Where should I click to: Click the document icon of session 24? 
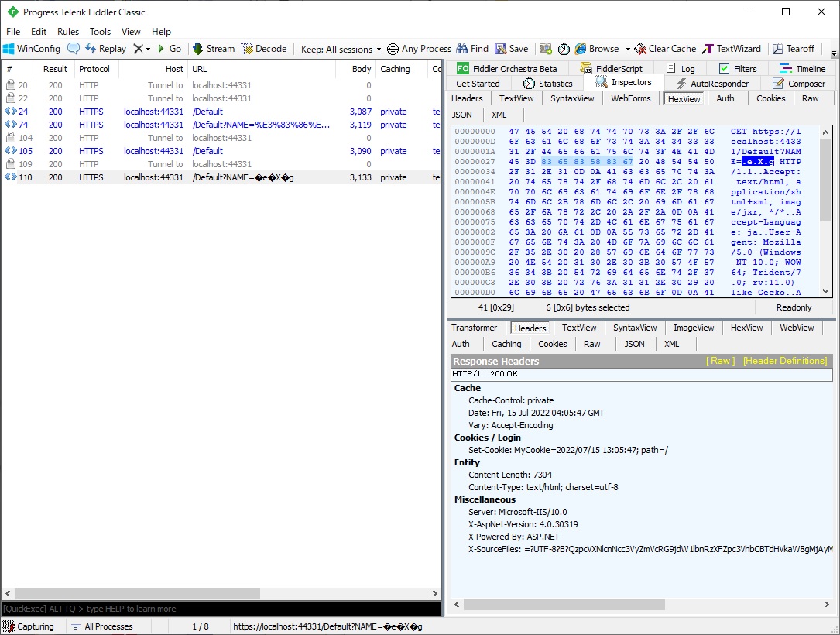11,112
